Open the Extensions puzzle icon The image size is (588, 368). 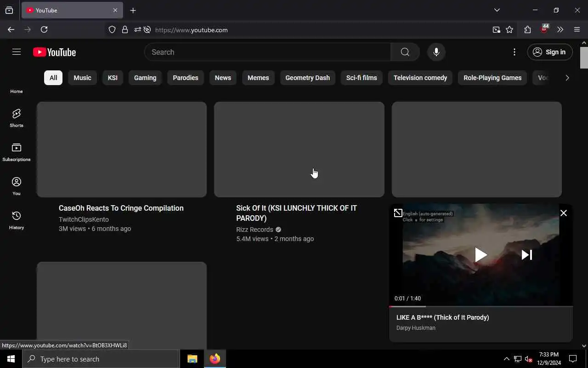click(527, 30)
